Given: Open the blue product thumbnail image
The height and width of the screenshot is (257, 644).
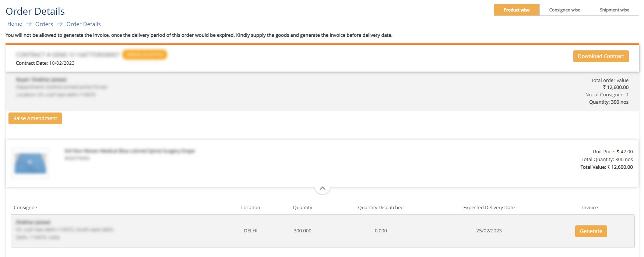Looking at the screenshot, I should 30,163.
